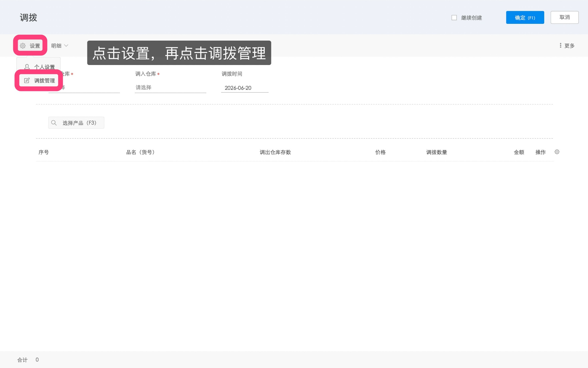This screenshot has height=368, width=588.
Task: Select 个人设置 menu entry
Action: point(39,67)
